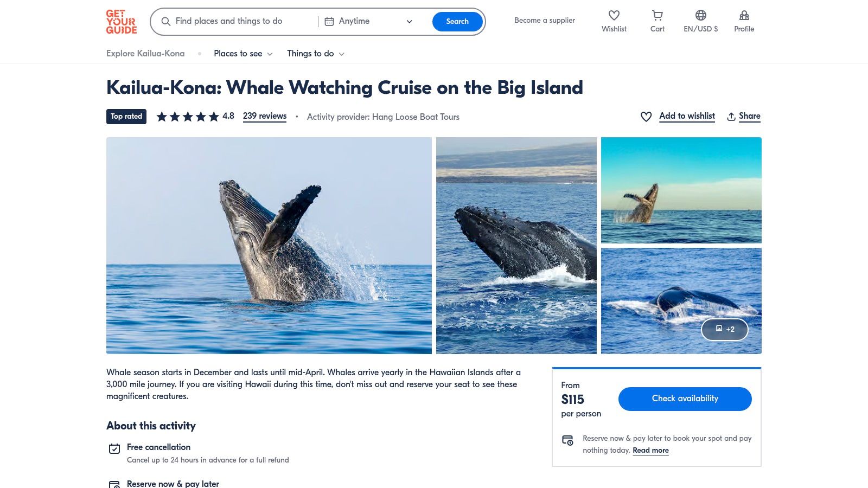
Task: Expand the Anytime date dropdown
Action: 368,22
